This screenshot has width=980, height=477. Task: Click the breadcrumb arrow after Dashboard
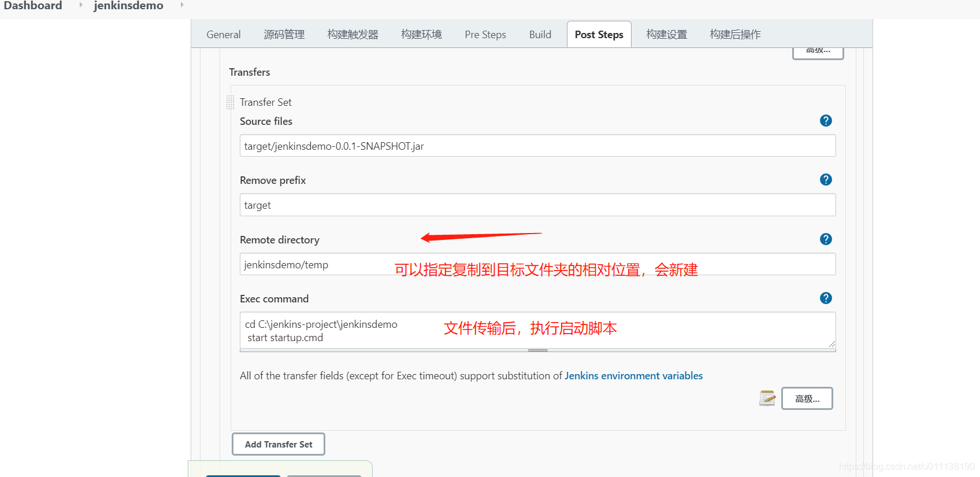coord(80,5)
